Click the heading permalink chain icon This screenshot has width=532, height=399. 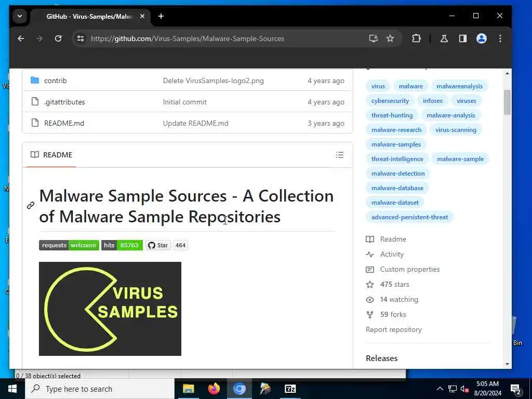point(31,206)
